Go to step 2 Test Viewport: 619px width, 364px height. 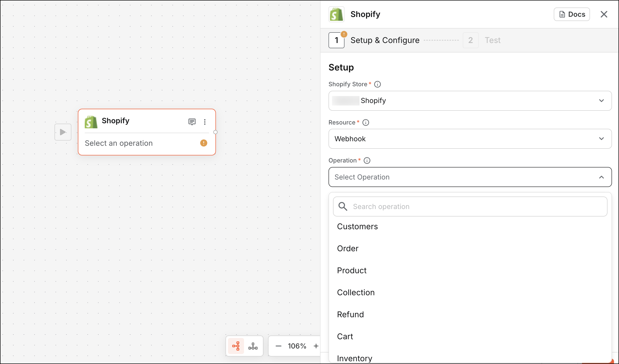pos(482,40)
